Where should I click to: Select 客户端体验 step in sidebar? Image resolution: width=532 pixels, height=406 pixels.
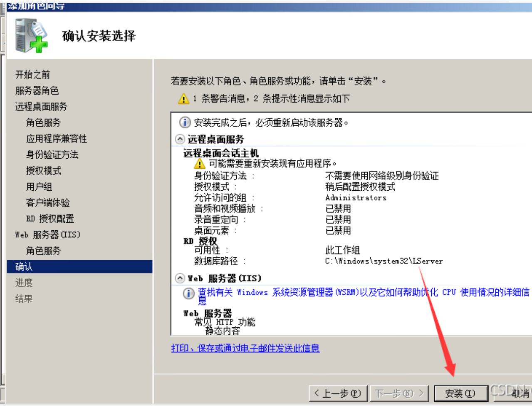click(x=48, y=203)
